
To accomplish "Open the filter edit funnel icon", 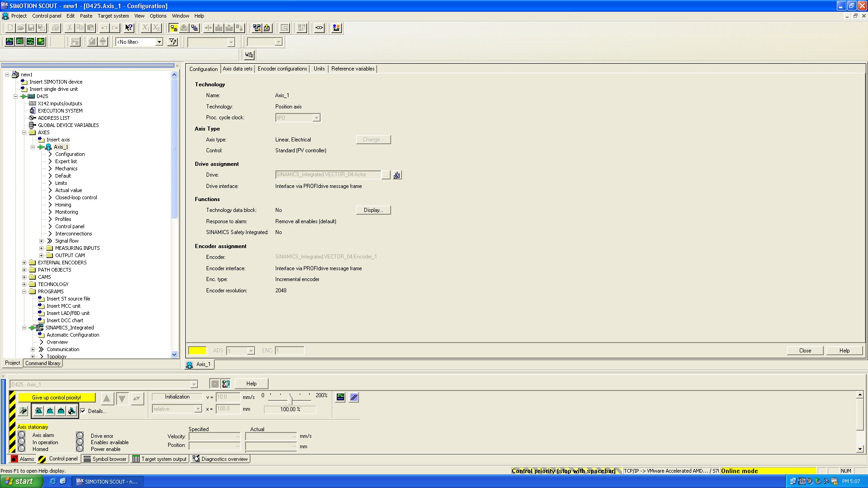I will click(172, 42).
